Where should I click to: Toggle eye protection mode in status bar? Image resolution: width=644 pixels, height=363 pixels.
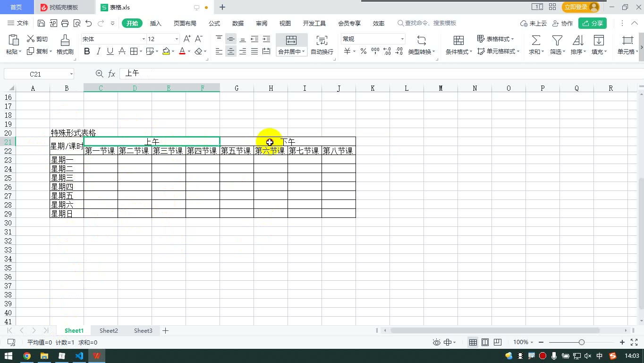click(x=437, y=342)
